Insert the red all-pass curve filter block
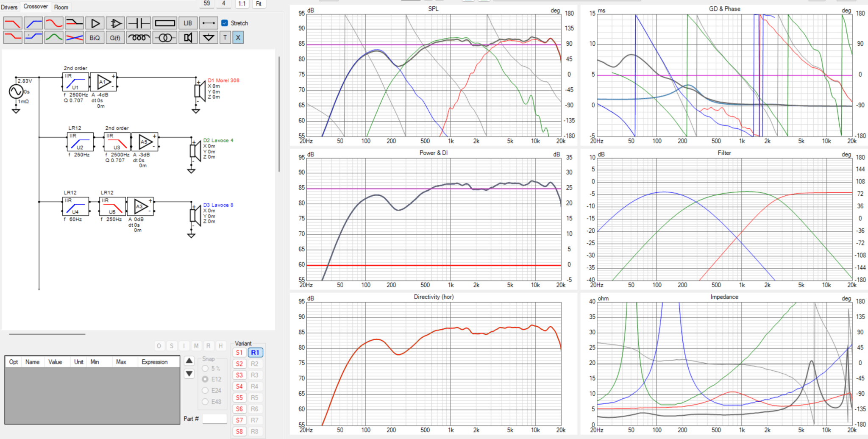The height and width of the screenshot is (439, 868). point(54,23)
